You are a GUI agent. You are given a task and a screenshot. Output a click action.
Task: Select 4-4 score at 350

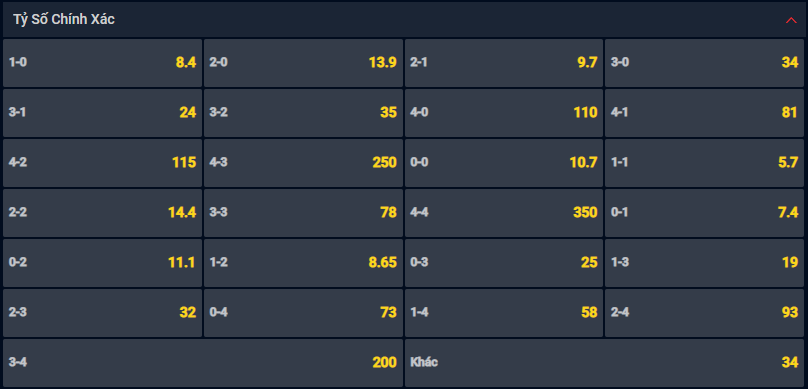pos(503,213)
